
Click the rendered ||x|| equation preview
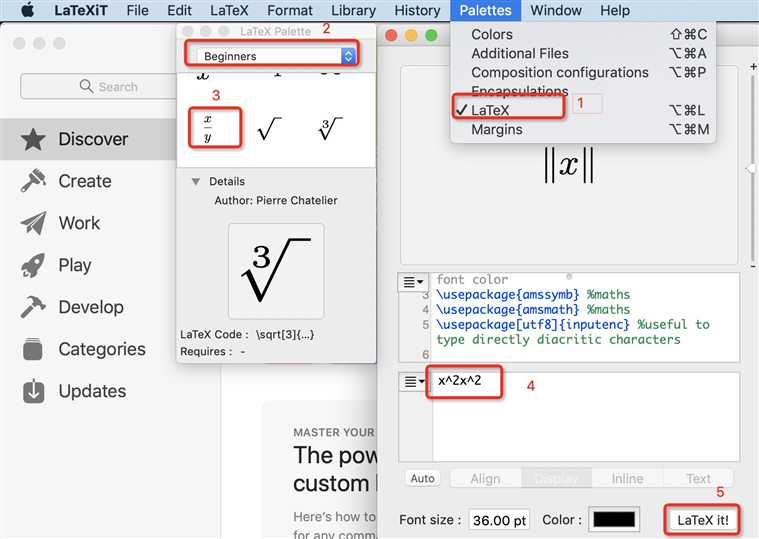(x=568, y=166)
